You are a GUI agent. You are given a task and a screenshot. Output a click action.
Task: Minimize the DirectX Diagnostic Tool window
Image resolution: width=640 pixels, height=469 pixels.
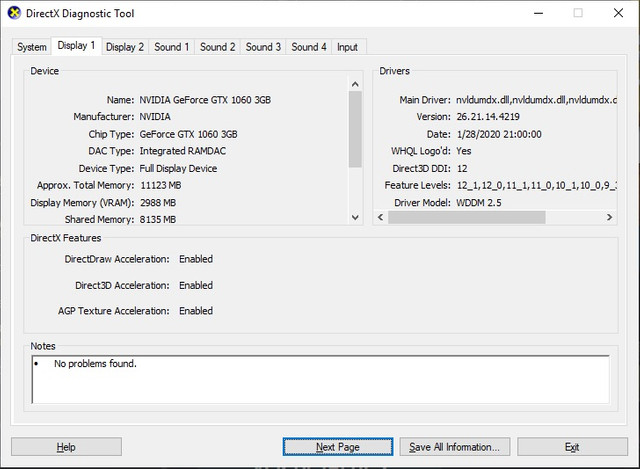[x=539, y=13]
